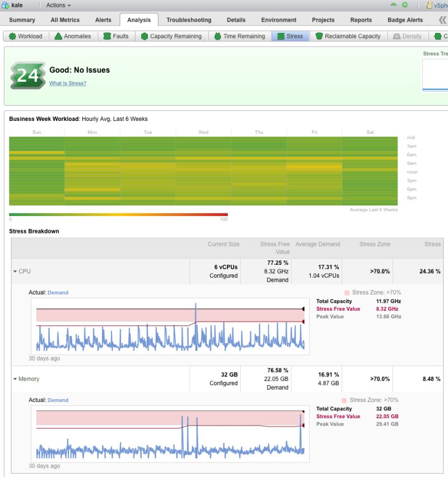Screen dimensions: 448x477
Task: Click the 0-100 heatmap color scale
Action: tap(118, 214)
